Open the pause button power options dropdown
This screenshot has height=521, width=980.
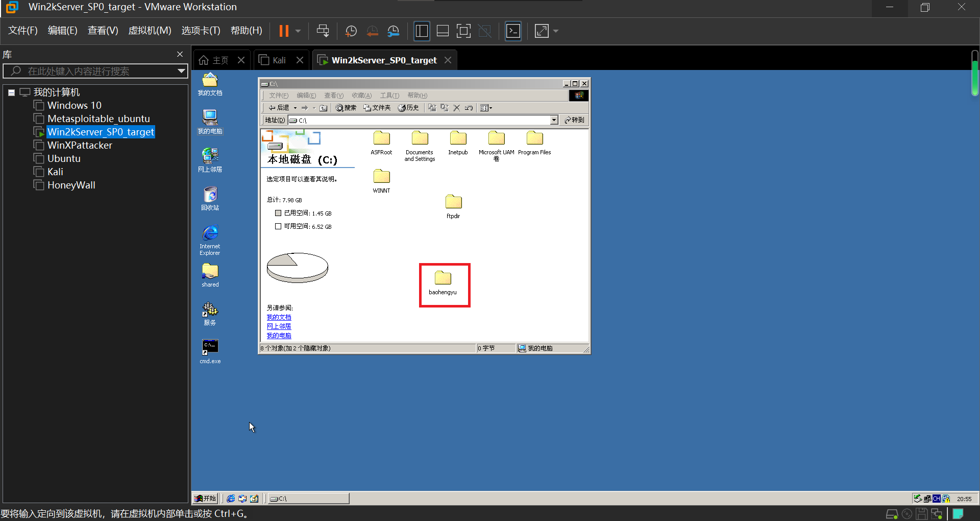coord(298,31)
